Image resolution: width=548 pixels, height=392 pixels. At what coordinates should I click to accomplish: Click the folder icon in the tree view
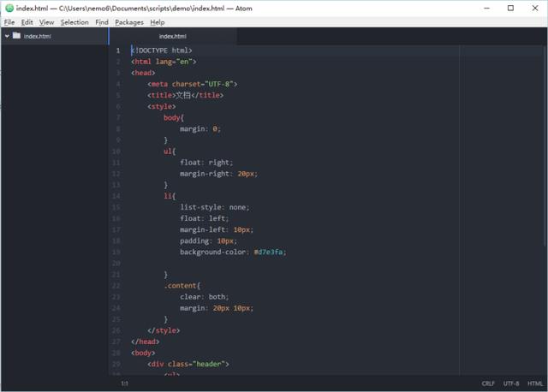point(16,36)
